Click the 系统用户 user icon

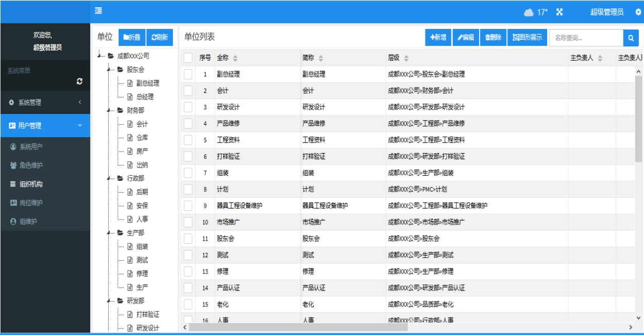click(x=13, y=146)
